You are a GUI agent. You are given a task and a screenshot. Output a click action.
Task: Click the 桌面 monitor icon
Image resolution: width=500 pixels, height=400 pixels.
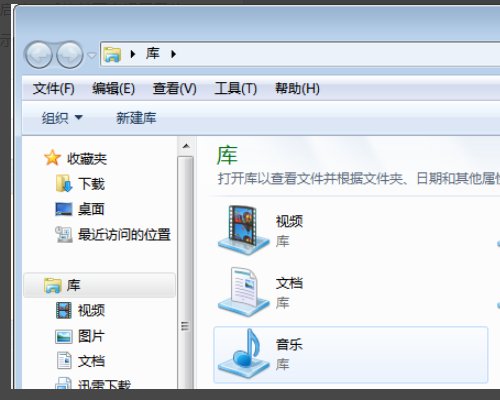(64, 209)
